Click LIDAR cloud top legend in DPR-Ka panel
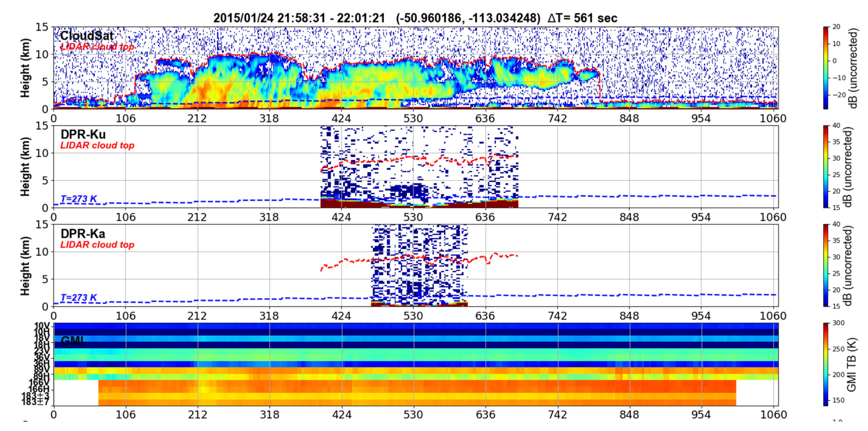 tap(97, 245)
